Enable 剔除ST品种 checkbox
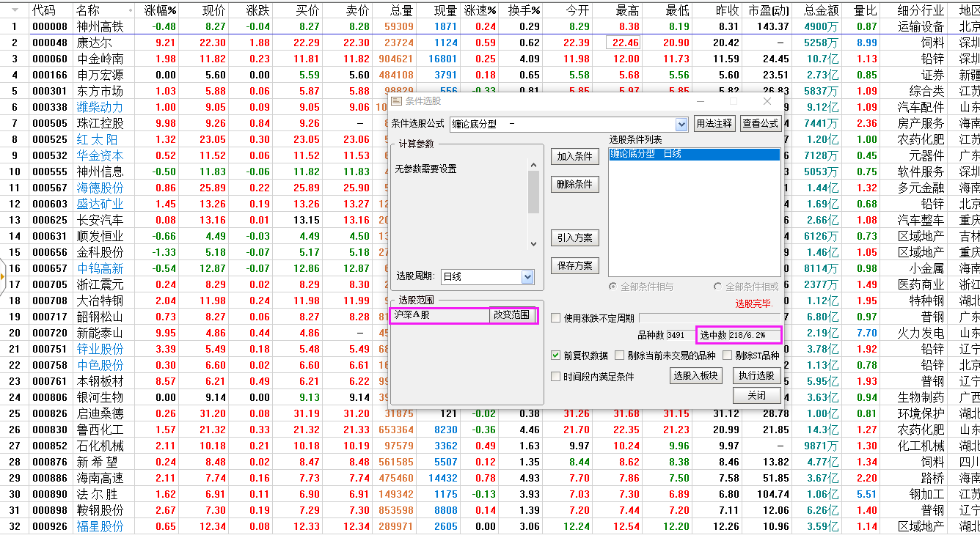The width and height of the screenshot is (980, 538). [x=728, y=355]
